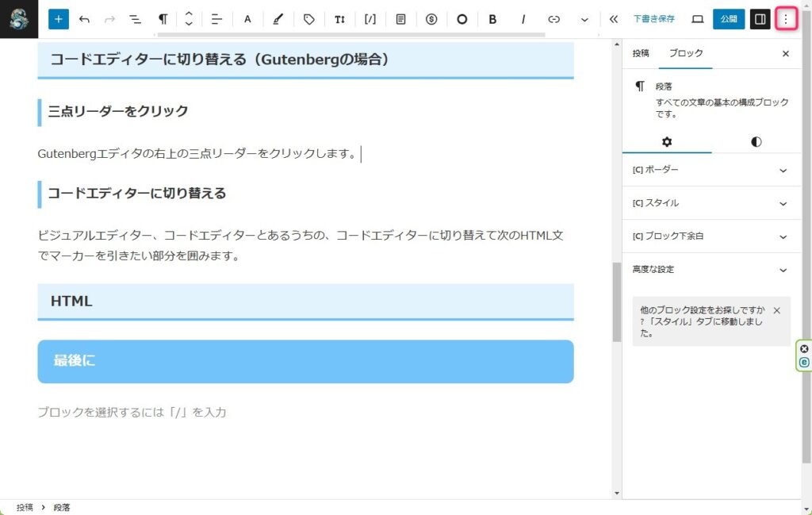Screen dimensions: 812x515
Task: Click the text color A icon
Action: tap(247, 19)
